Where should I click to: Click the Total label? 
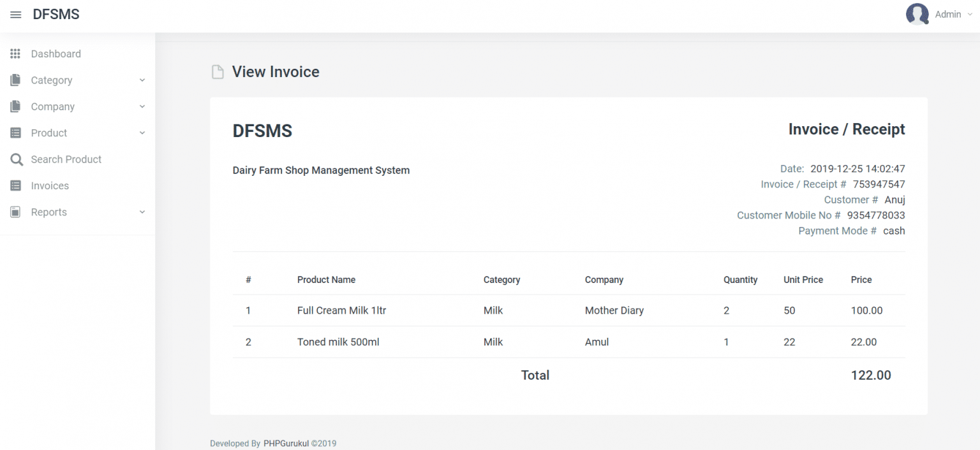[x=535, y=375]
